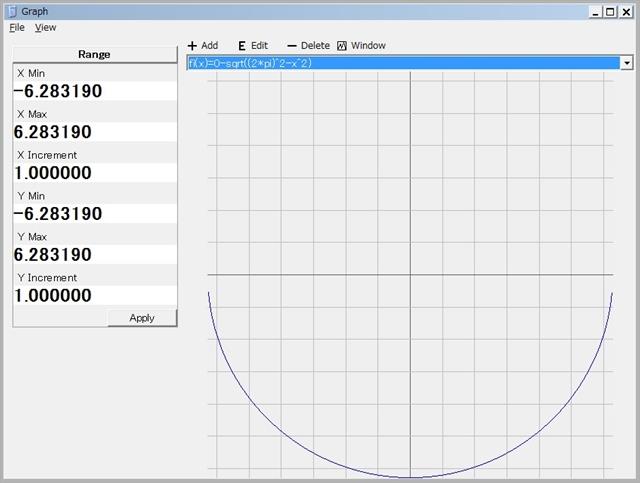The image size is (640, 483).
Task: Click the Edit label in toolbar
Action: [x=259, y=46]
